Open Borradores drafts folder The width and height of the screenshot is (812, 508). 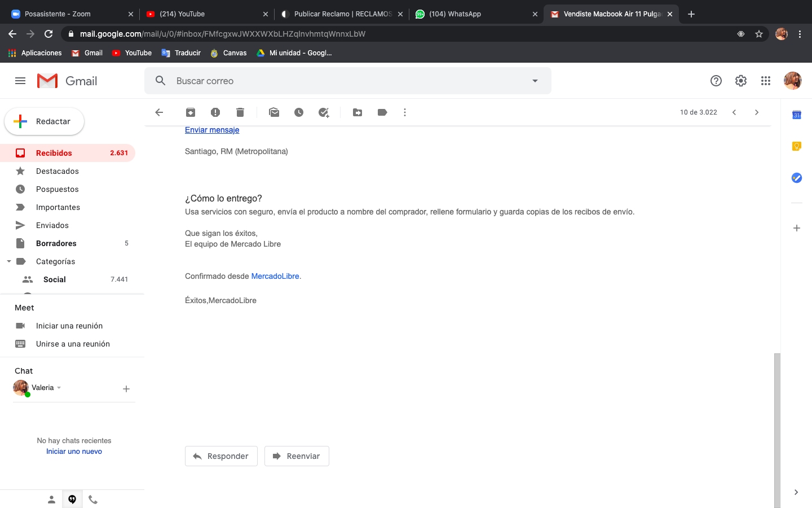click(68, 243)
